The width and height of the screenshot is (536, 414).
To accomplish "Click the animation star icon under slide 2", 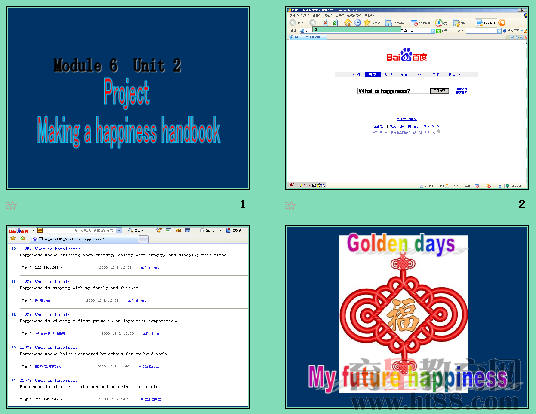I will [x=290, y=205].
